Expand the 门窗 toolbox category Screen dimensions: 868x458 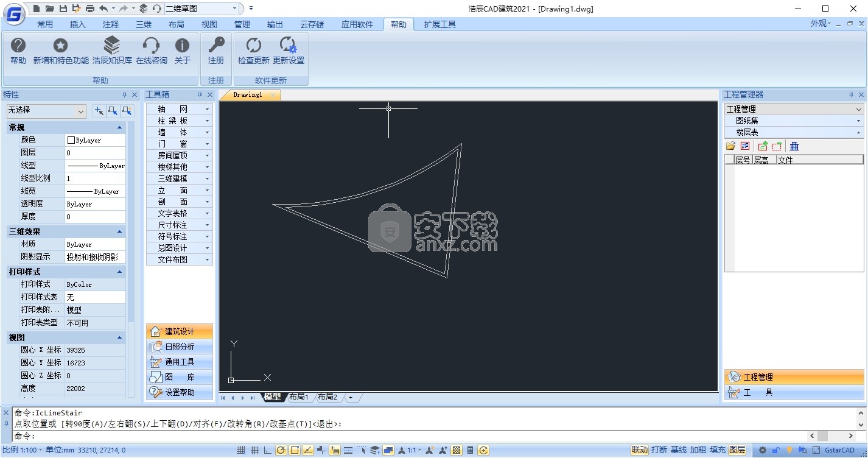180,144
